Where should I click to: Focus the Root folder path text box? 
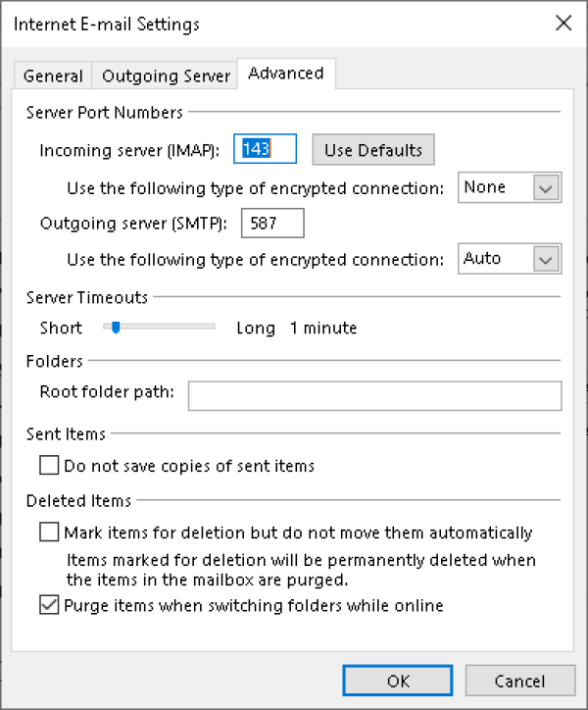374,395
